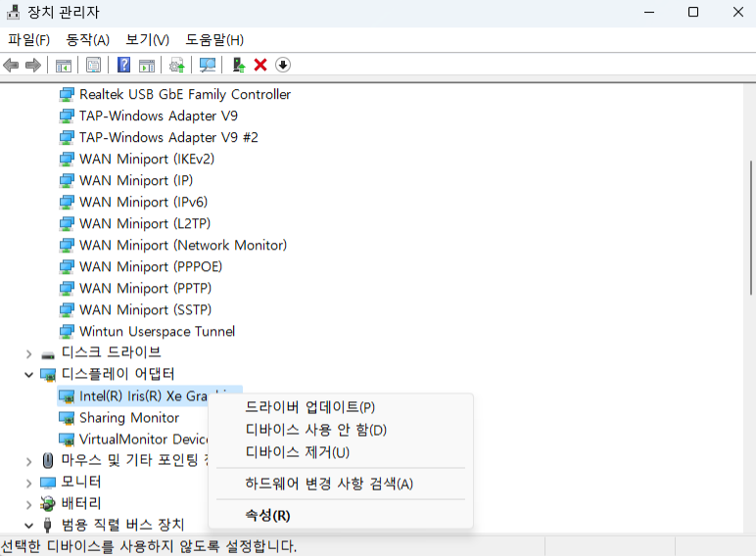Choose 드라이버 업데이트(P) from context menu
756x556 pixels.
309,407
